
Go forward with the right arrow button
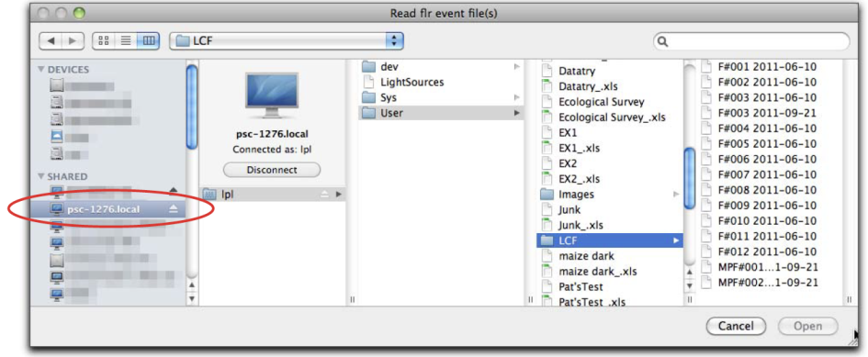point(73,40)
